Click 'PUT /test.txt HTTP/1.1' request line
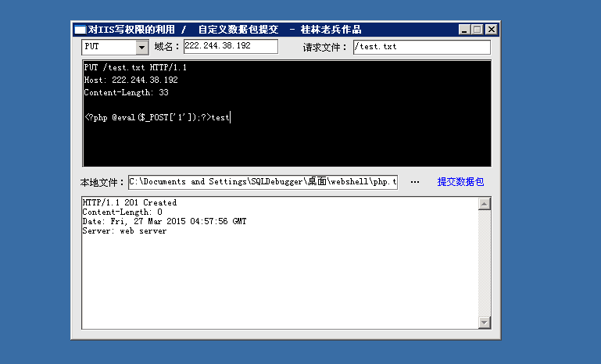The width and height of the screenshot is (601, 364). (x=135, y=67)
